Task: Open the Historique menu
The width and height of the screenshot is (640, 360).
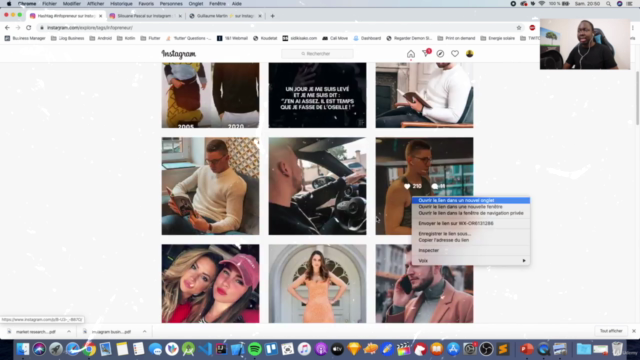Action: (121, 4)
